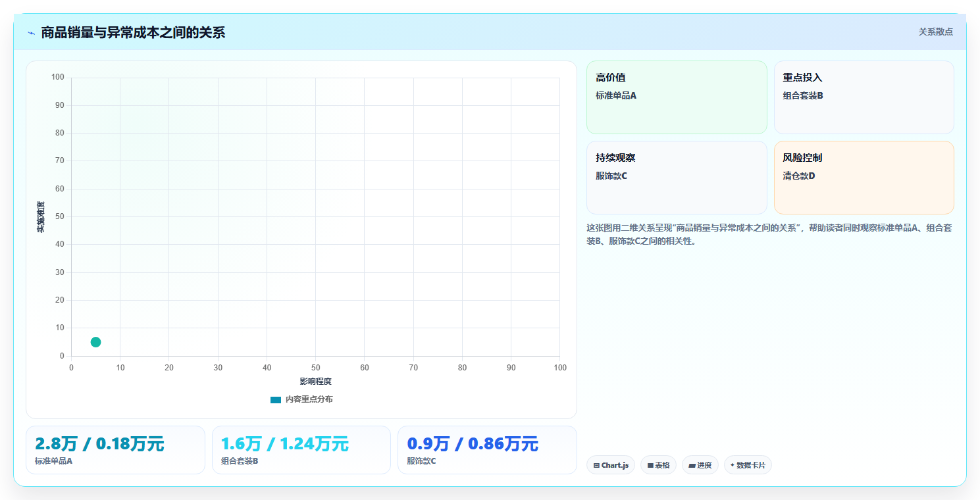
Task: Click the Chart.js tag chip
Action: tap(611, 465)
